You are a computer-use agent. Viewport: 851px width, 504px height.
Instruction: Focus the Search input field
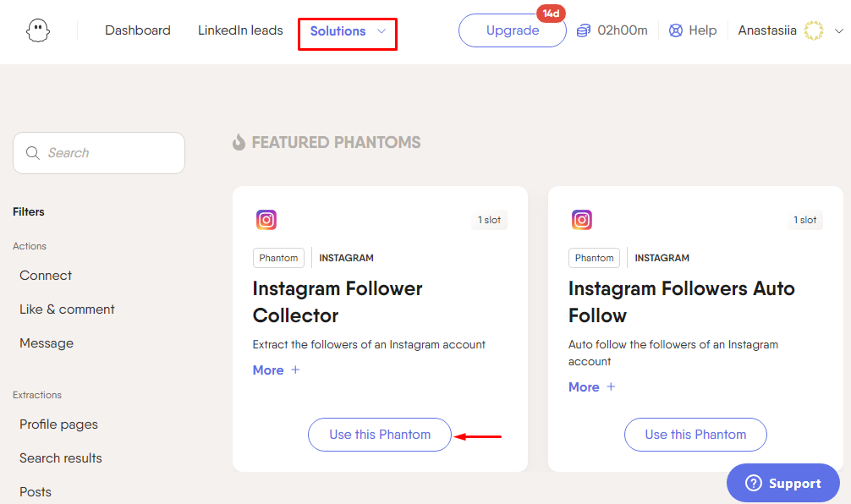[x=99, y=153]
